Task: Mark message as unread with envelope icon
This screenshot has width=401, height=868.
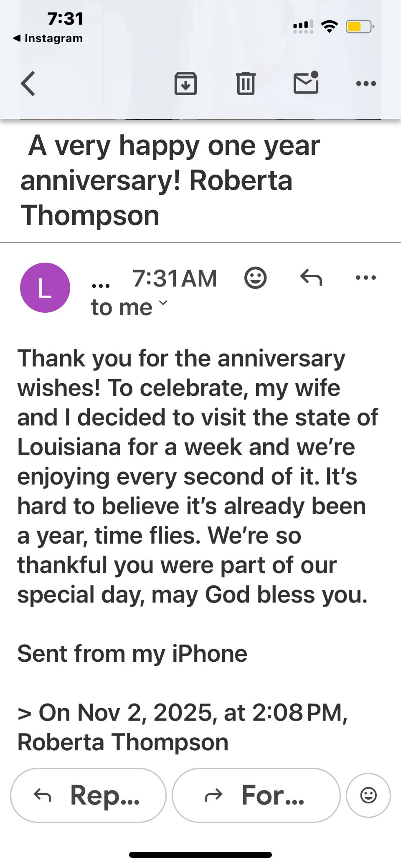Action: tap(306, 83)
